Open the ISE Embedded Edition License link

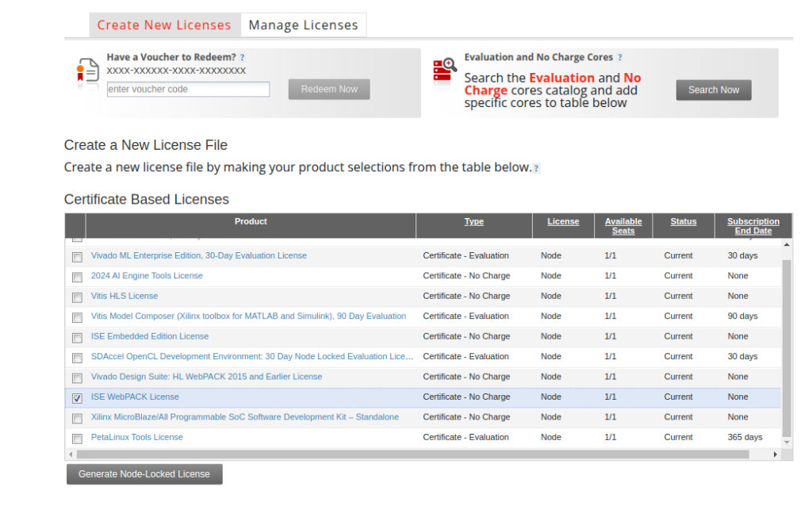tap(150, 336)
